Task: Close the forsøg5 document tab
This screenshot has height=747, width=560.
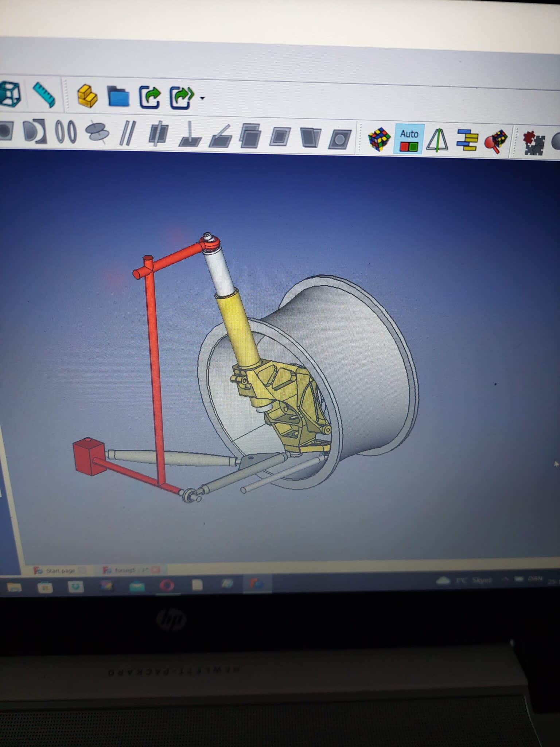Action: [x=156, y=570]
